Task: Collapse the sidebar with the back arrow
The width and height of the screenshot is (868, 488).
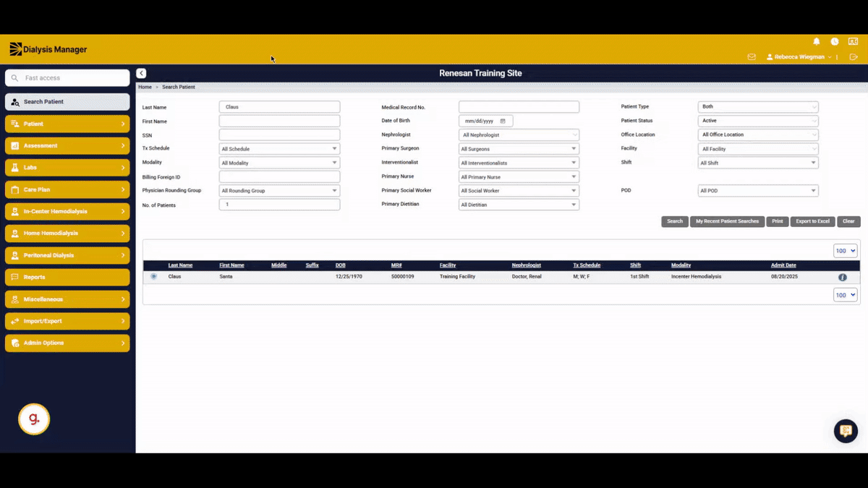Action: (141, 73)
